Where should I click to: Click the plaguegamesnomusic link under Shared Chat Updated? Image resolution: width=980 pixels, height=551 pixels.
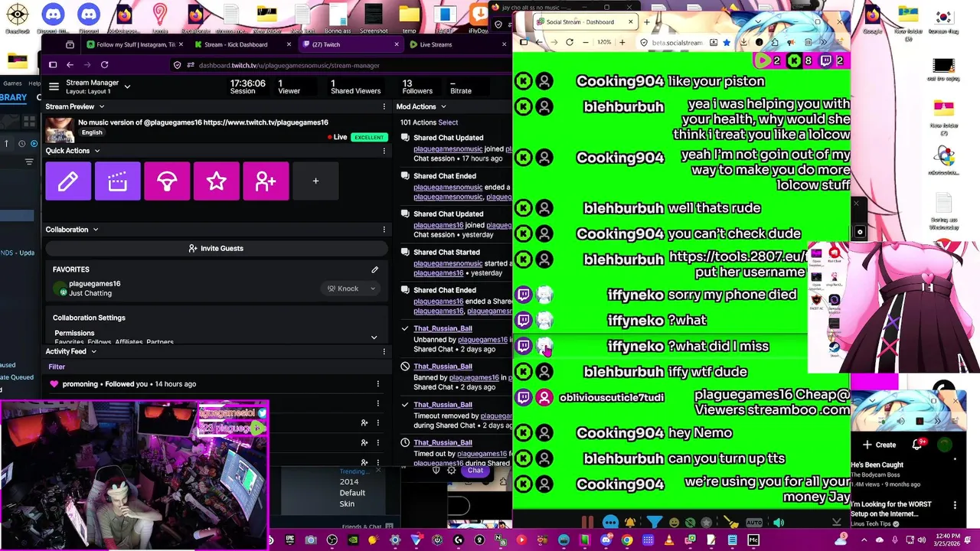pos(448,149)
